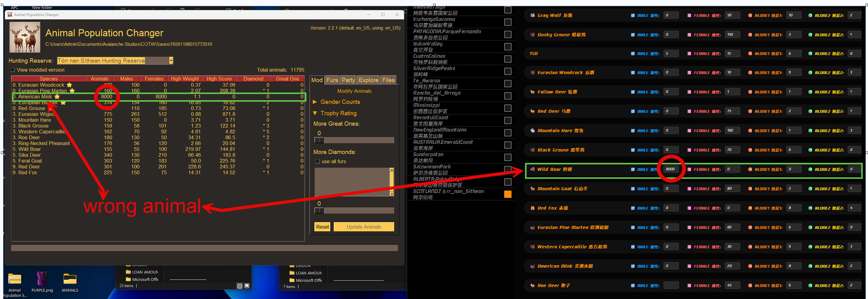Click the Roe Deer icon in right panel
The height and width of the screenshot is (299, 868).
[532, 285]
